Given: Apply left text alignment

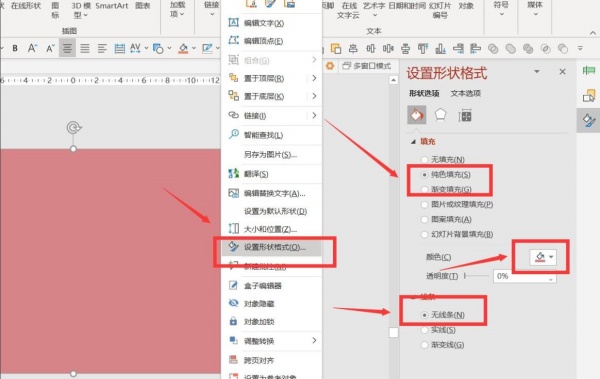Looking at the screenshot, I should click(x=102, y=48).
